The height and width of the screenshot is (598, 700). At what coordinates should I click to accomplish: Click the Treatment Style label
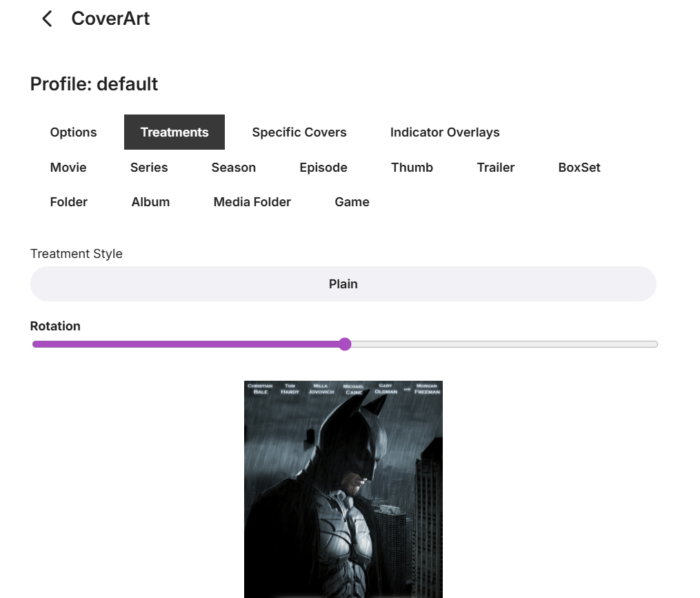[77, 254]
